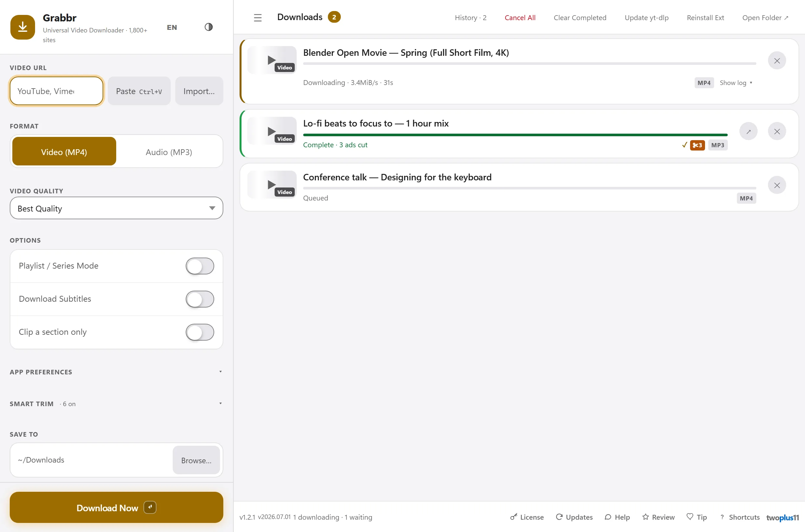Cancel the Blender Open Movie download
The image size is (805, 532).
click(777, 61)
